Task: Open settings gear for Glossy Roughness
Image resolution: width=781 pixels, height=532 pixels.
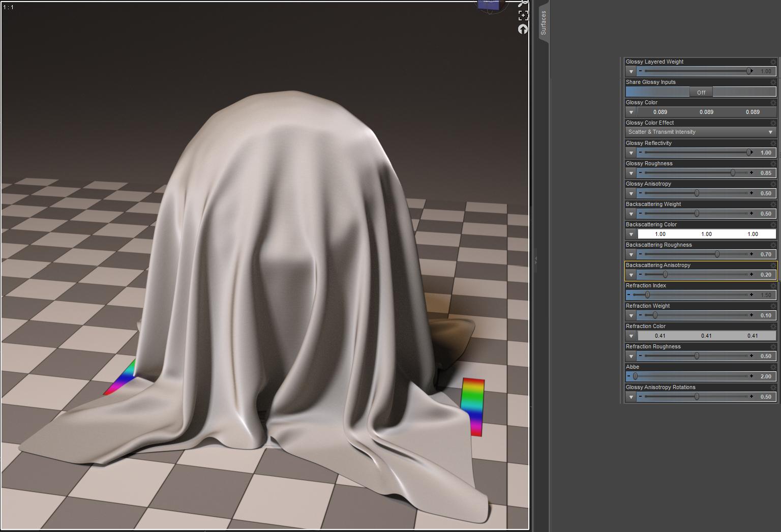Action: click(x=773, y=164)
